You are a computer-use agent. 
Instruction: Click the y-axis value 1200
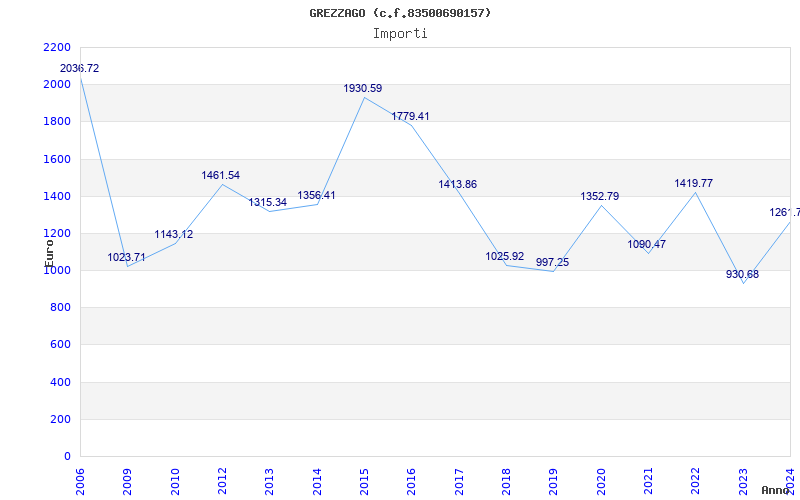[57, 234]
